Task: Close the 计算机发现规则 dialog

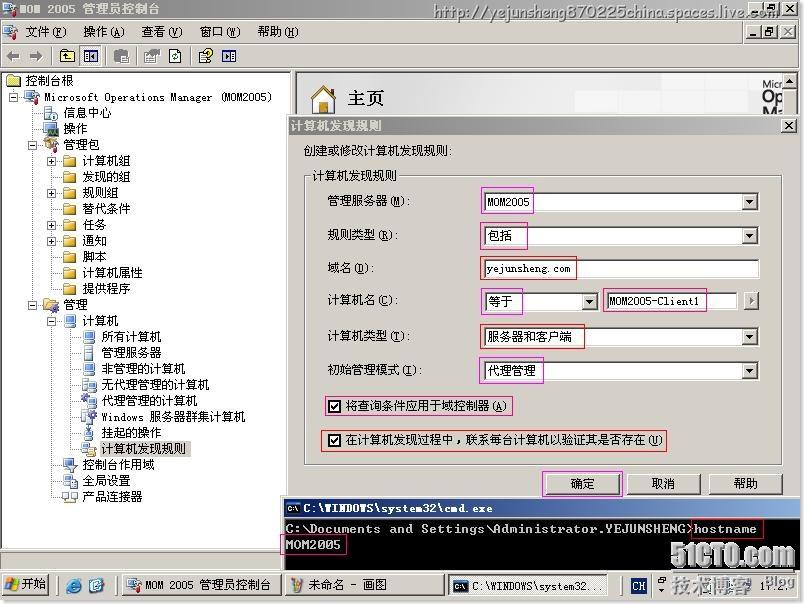Action: pos(789,126)
